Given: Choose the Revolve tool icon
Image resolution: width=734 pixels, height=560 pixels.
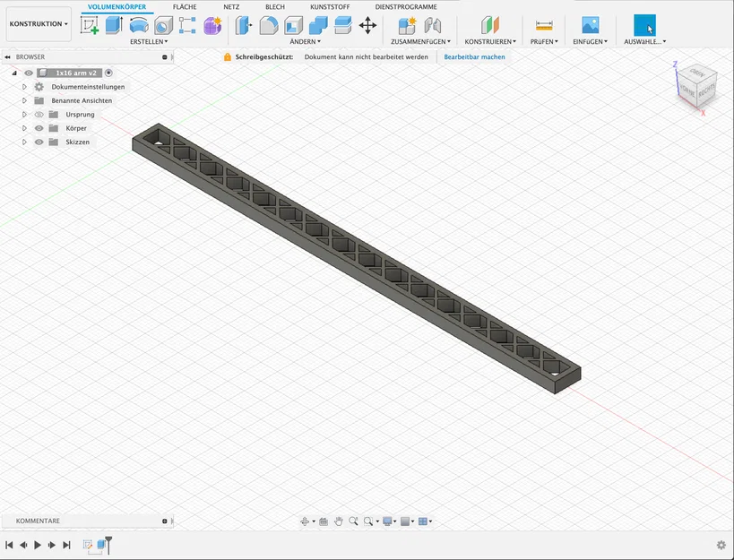Looking at the screenshot, I should coord(139,25).
